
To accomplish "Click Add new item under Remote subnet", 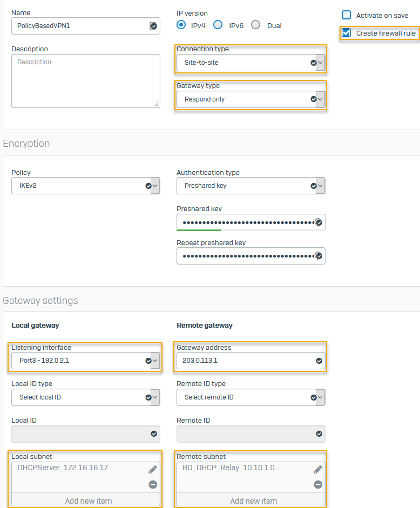I will tap(254, 500).
